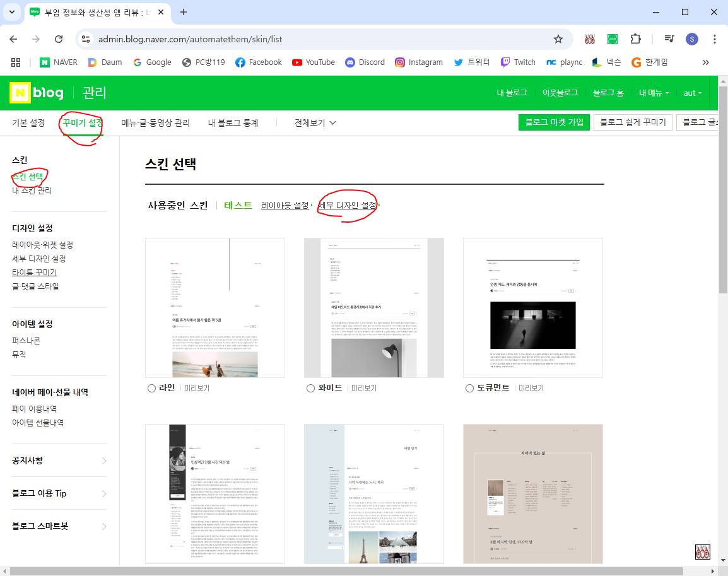Viewport: 728px width, 576px height.
Task: Expand the 공지사항 section arrow
Action: [104, 461]
